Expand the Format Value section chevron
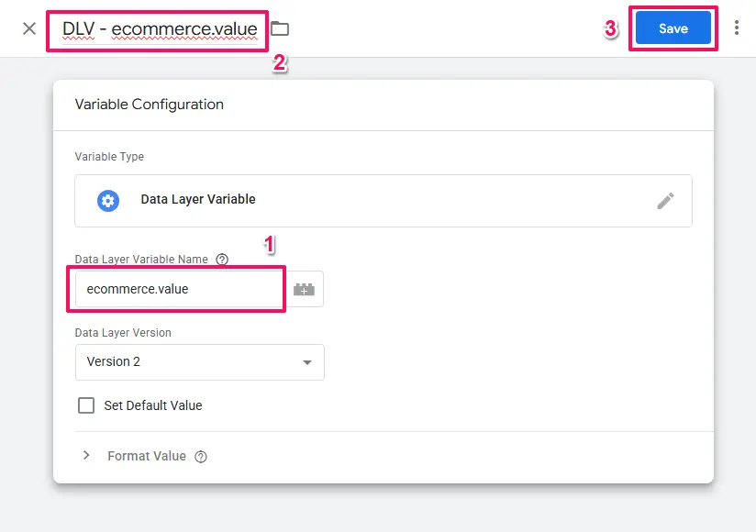Image resolution: width=756 pixels, height=532 pixels. (x=86, y=456)
